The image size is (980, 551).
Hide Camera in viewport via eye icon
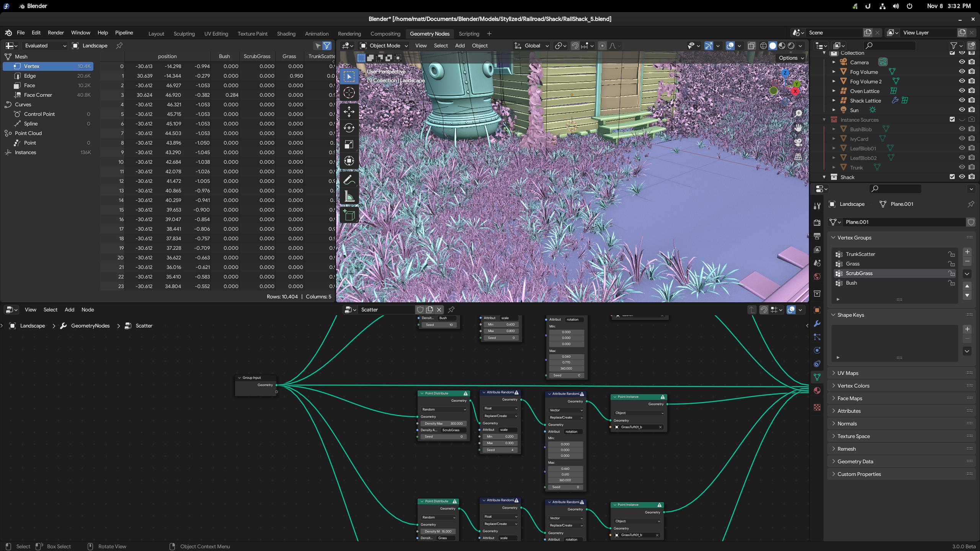click(961, 62)
